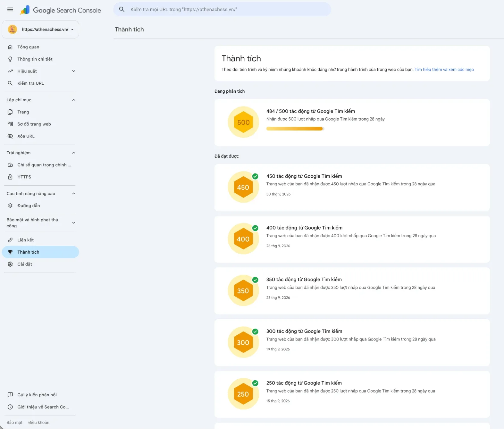Expand the Hiệu suất submenu
Viewport: 504px width, 429px height.
click(74, 71)
